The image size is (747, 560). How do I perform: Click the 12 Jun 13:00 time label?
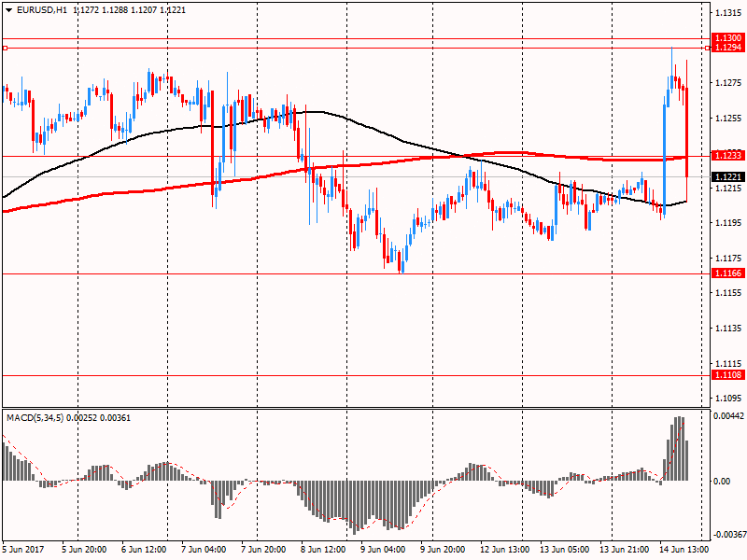point(504,549)
